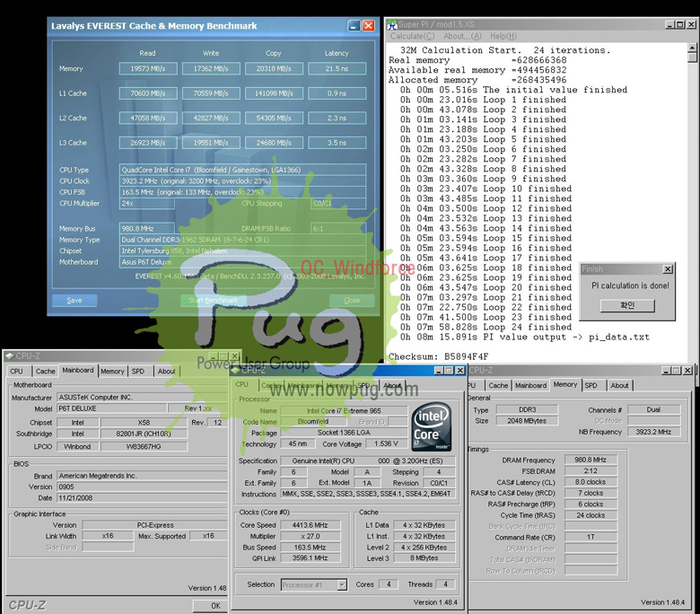Click the Motherboard field Asus P6T Deluxe
700x614 pixels.
[x=242, y=262]
